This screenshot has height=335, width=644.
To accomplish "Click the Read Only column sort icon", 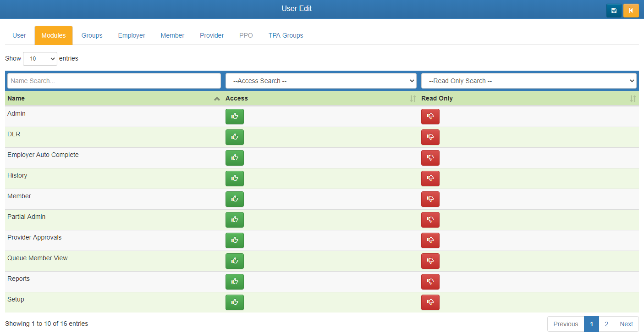I will pyautogui.click(x=633, y=99).
